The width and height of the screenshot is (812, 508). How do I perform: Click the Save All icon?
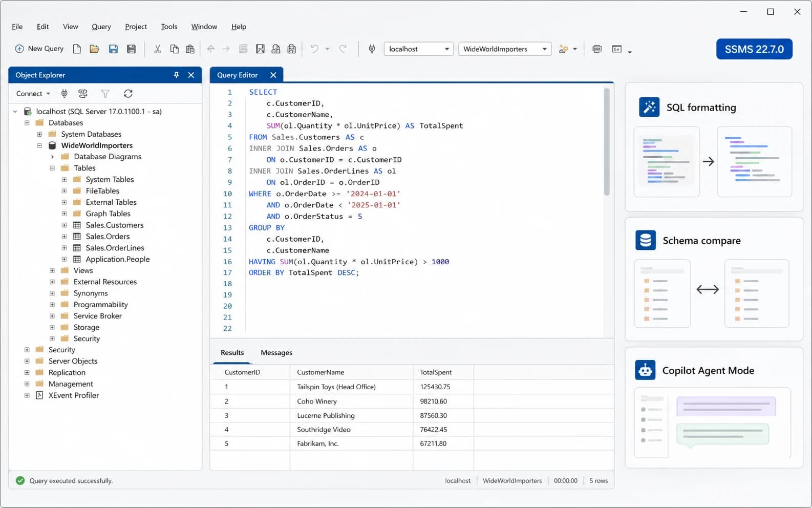[x=132, y=49]
